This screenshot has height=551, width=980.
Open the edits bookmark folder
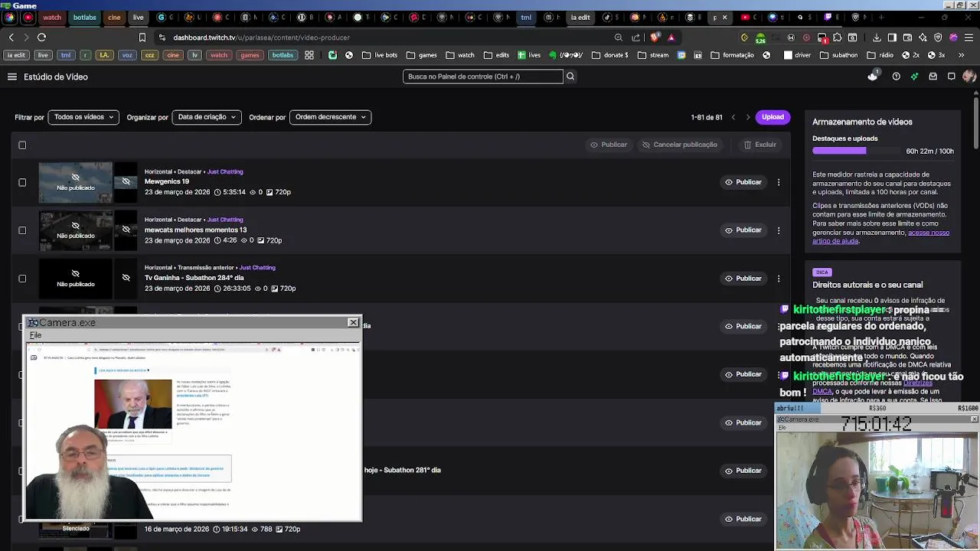[x=496, y=55]
